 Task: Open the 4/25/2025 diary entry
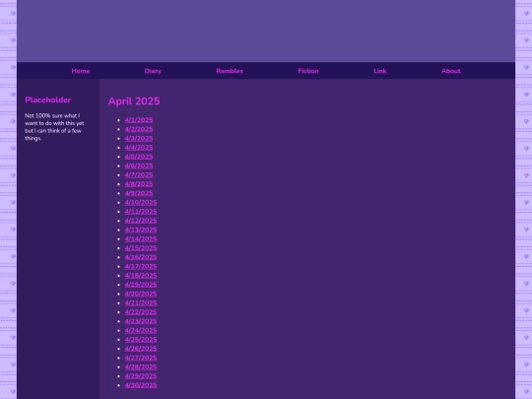pyautogui.click(x=141, y=340)
